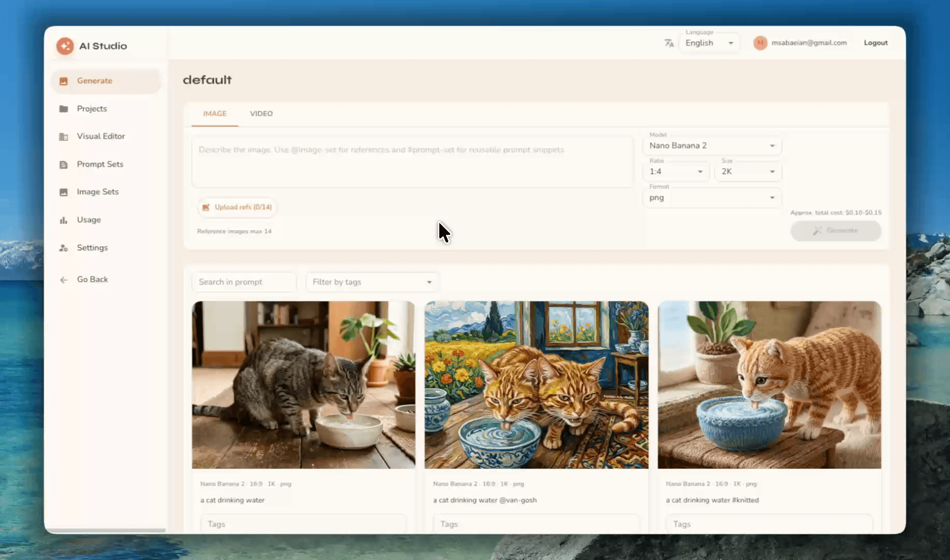Click the user avatar circle
The image size is (950, 560).
pyautogui.click(x=760, y=43)
